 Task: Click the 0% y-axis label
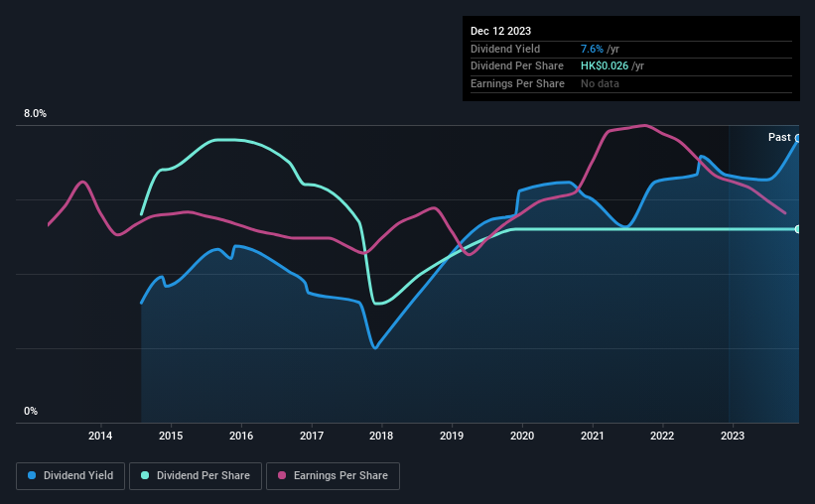[x=31, y=411]
